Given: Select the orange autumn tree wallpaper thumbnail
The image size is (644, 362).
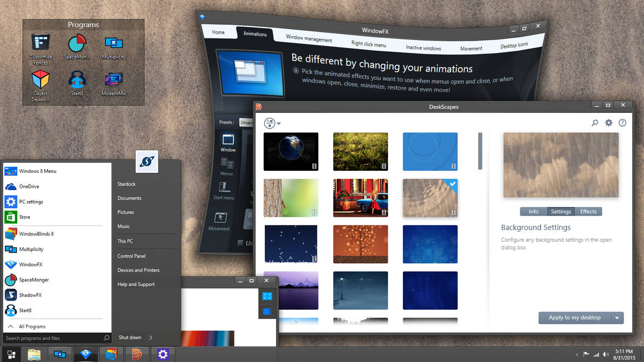Looking at the screenshot, I should click(x=360, y=244).
